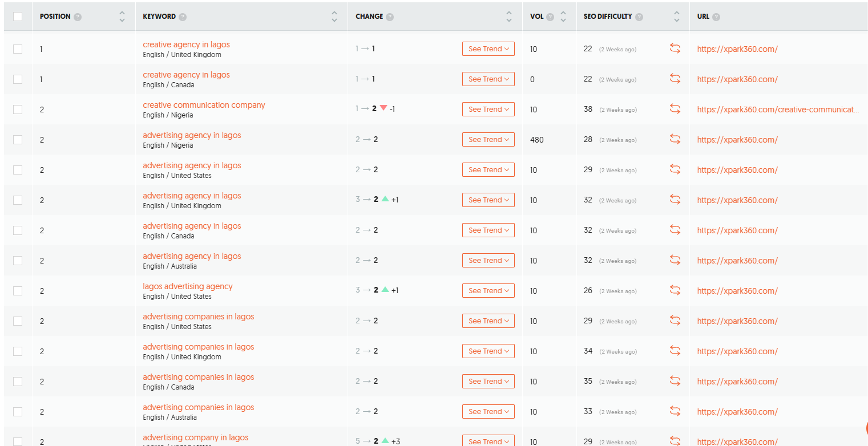Check the box for creative communication company row

tap(18, 109)
